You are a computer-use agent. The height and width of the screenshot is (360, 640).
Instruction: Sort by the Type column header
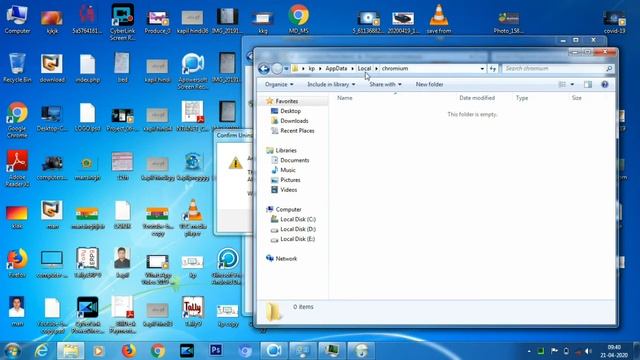click(x=522, y=98)
